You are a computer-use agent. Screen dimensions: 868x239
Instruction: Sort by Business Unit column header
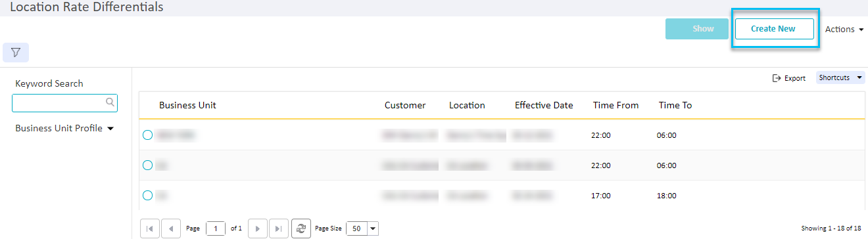[x=187, y=105]
